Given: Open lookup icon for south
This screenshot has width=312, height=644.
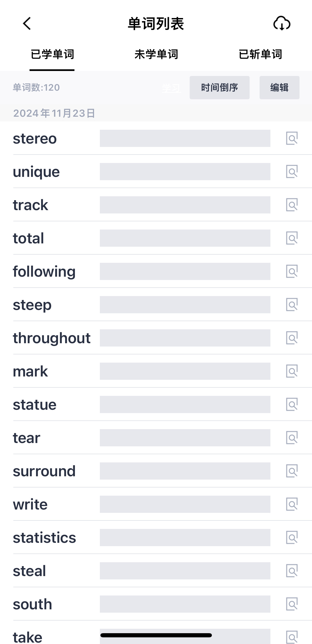Looking at the screenshot, I should 292,604.
